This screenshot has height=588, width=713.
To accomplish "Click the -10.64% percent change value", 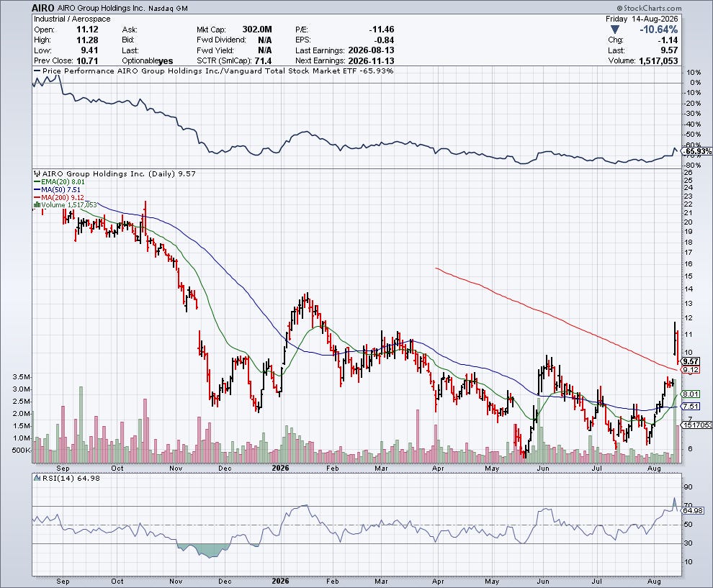I will [658, 30].
